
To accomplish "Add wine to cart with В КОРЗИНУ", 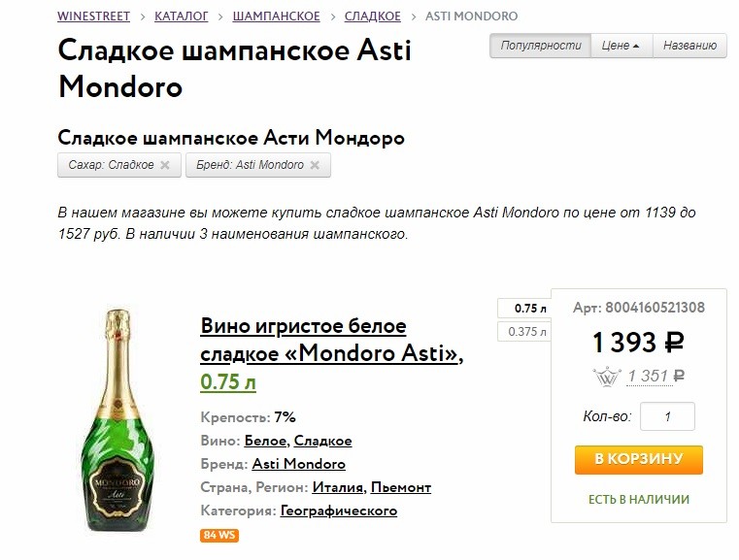I will (x=638, y=459).
